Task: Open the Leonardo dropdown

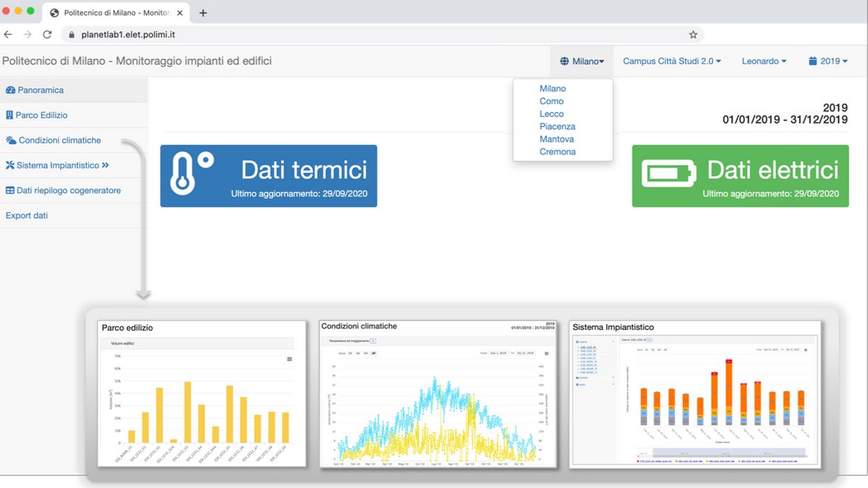Action: [764, 61]
